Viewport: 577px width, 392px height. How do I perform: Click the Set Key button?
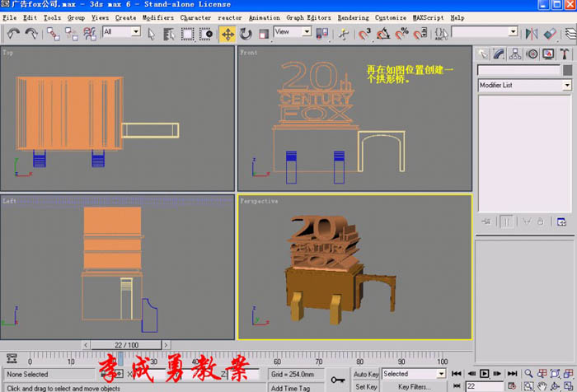(366, 386)
